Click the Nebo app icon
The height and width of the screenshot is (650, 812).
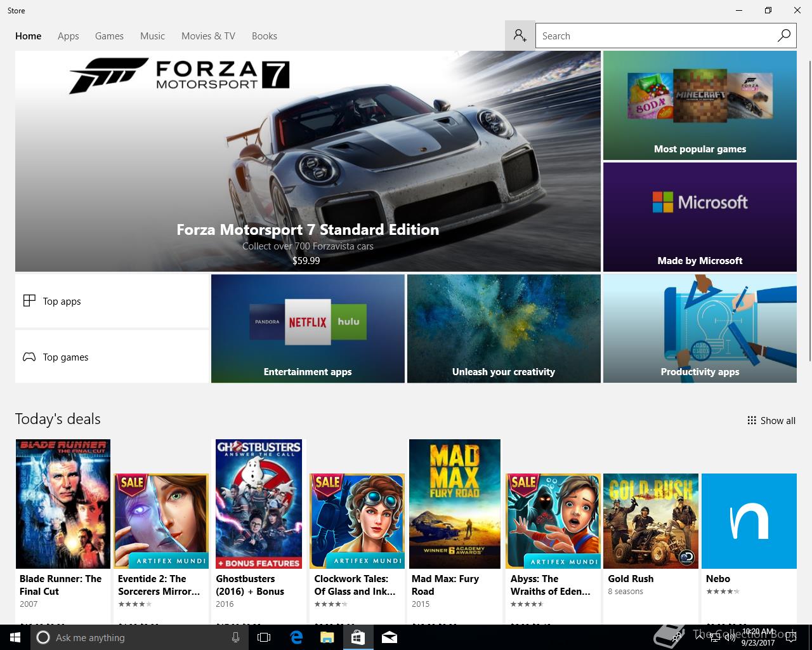[749, 521]
